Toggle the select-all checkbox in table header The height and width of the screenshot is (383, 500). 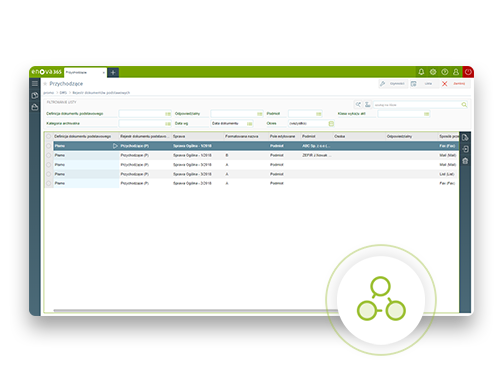[x=49, y=136]
